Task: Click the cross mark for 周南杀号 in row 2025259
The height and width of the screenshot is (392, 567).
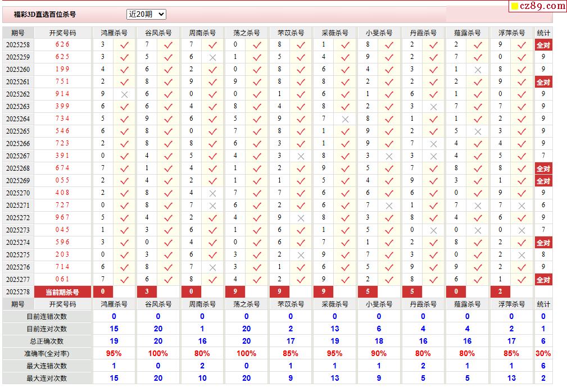Action: pyautogui.click(x=212, y=57)
